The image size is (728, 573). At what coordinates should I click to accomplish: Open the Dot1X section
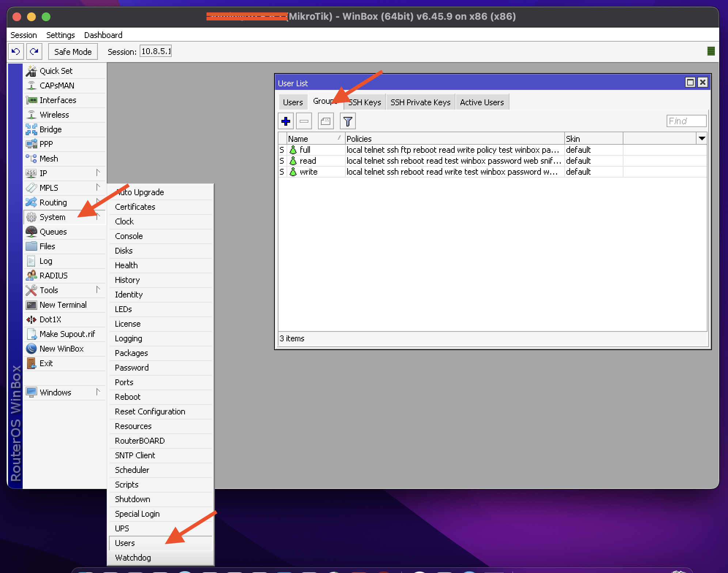point(65,319)
